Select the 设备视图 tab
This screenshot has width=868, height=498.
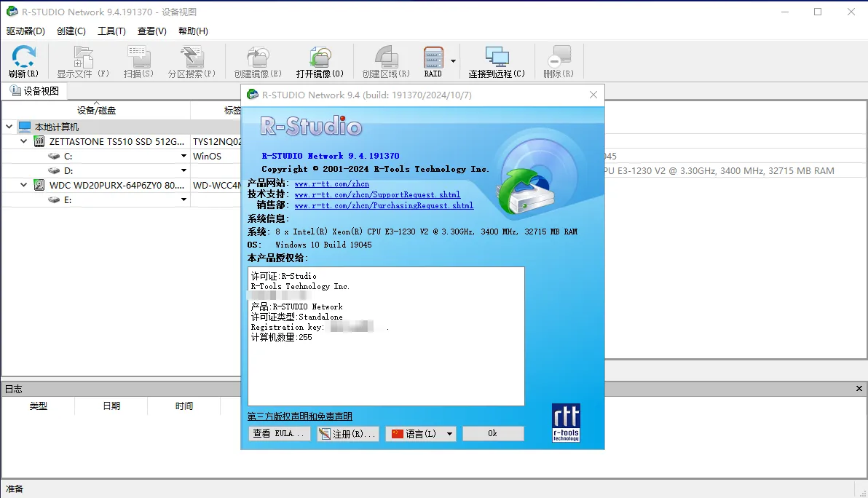tap(34, 91)
